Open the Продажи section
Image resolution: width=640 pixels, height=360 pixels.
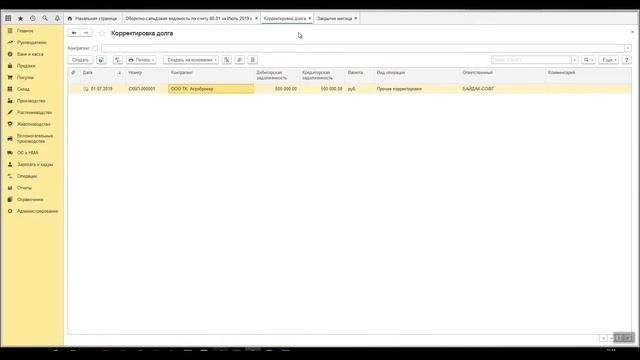coord(26,66)
